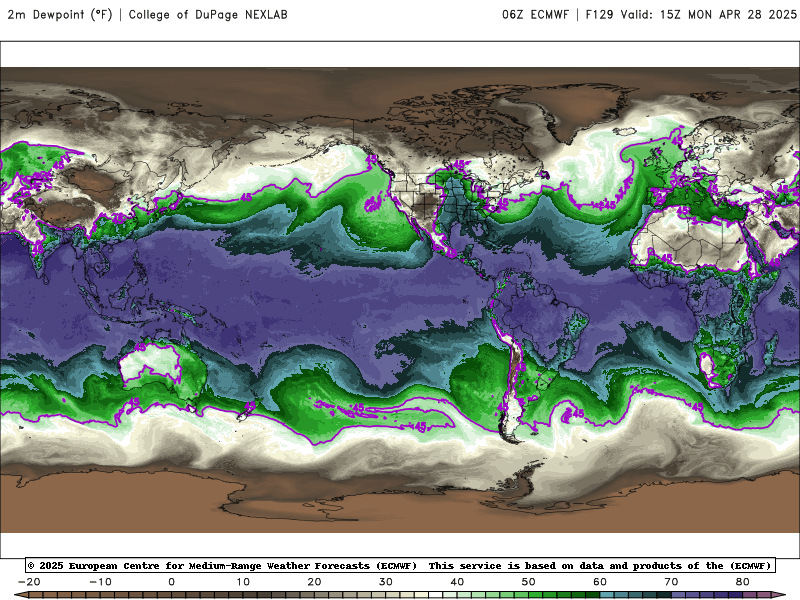The height and width of the screenshot is (600, 800).
Task: Click the 10 color scale label
Action: pos(243,582)
